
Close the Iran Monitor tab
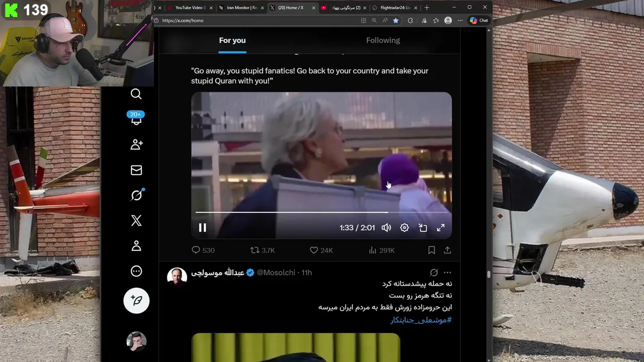(262, 8)
